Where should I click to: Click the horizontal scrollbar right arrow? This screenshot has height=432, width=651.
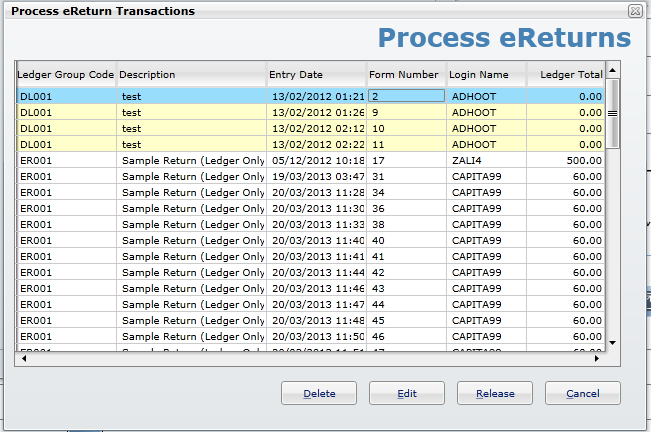(x=597, y=359)
